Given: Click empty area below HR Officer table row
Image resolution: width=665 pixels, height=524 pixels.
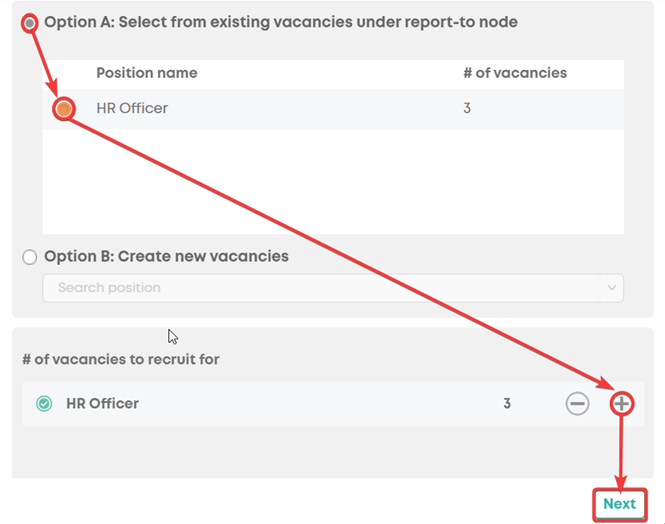Looking at the screenshot, I should (x=333, y=181).
